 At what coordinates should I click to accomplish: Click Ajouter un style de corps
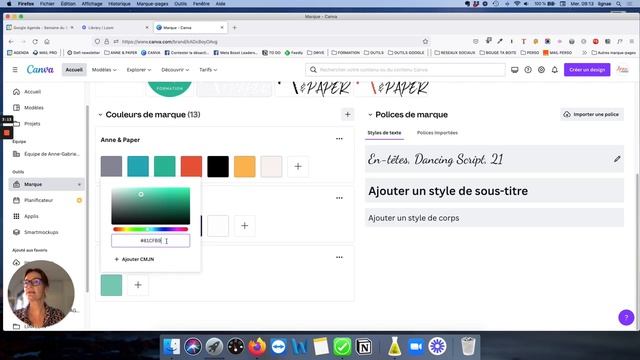pos(494,218)
